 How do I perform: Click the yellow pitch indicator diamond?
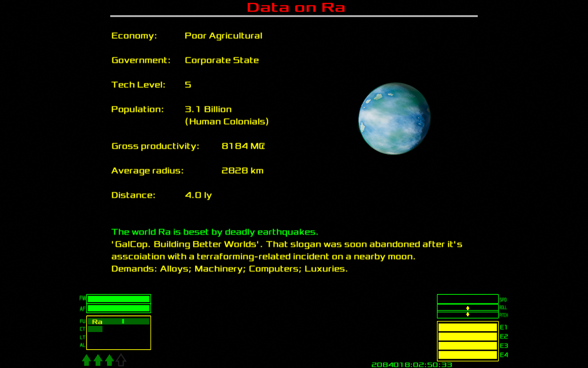[468, 314]
